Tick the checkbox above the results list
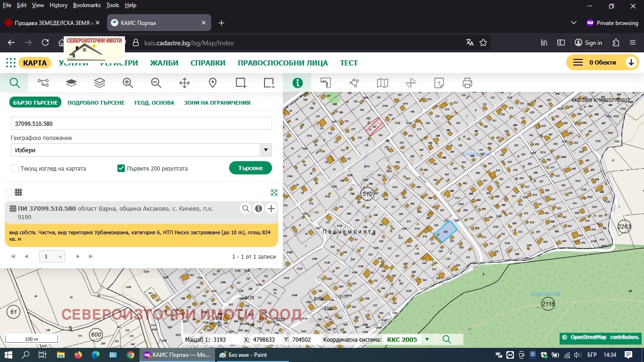644x362 pixels. (x=8, y=192)
